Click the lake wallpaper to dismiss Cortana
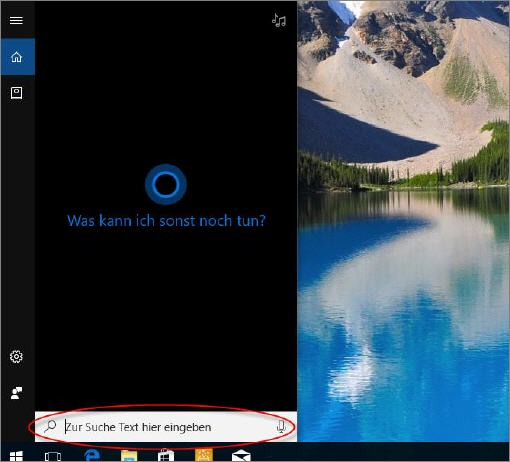 coord(403,300)
